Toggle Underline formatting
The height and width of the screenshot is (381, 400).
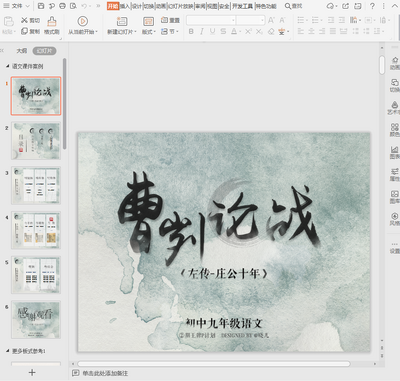(x=212, y=31)
